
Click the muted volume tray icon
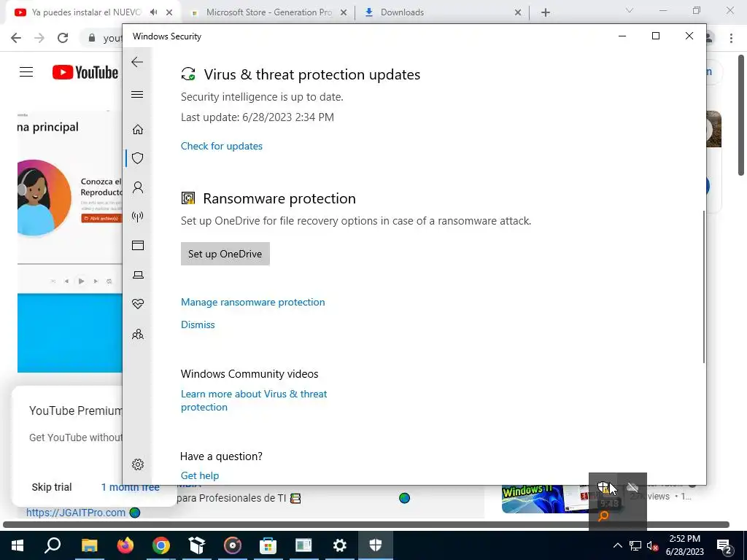point(653,545)
